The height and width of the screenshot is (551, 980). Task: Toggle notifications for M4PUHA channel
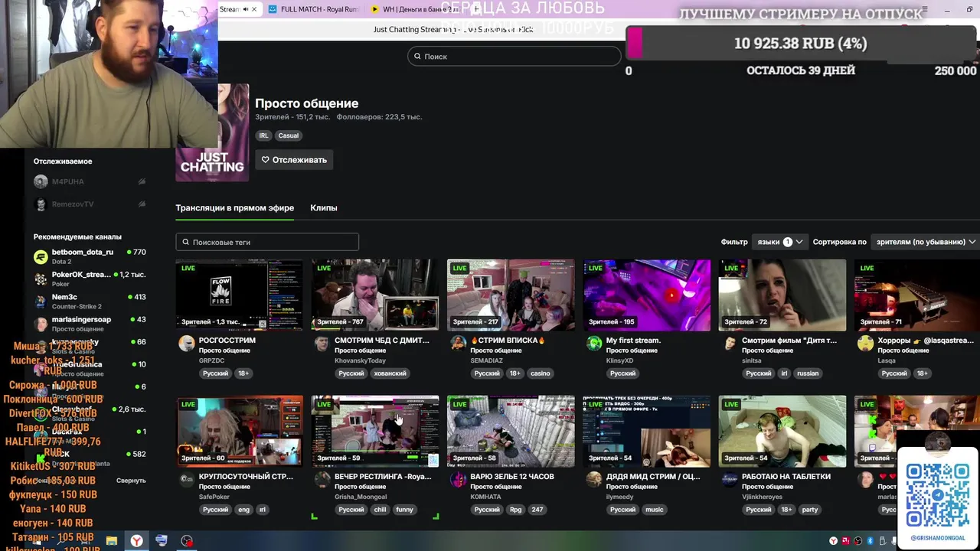pos(142,181)
